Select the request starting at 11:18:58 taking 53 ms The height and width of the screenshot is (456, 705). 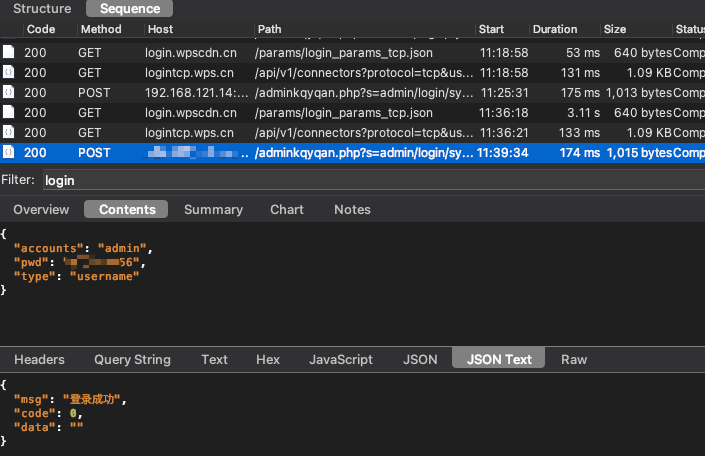click(352, 53)
